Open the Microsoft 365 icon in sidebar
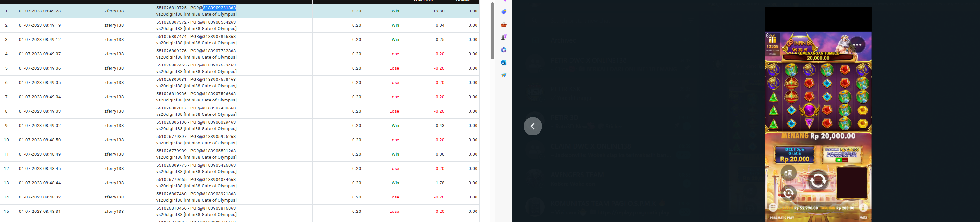 (504, 50)
